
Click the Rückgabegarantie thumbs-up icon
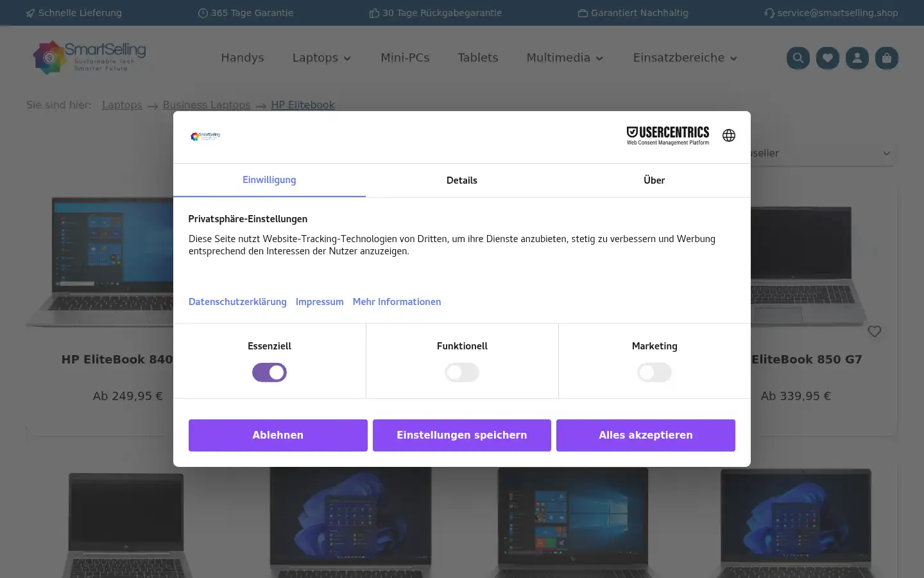point(374,13)
